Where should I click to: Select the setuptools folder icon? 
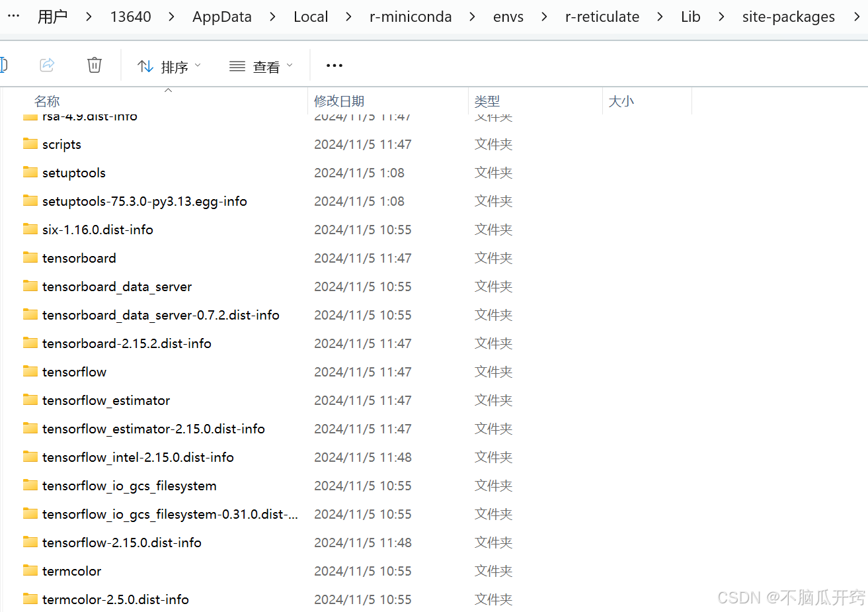[30, 172]
